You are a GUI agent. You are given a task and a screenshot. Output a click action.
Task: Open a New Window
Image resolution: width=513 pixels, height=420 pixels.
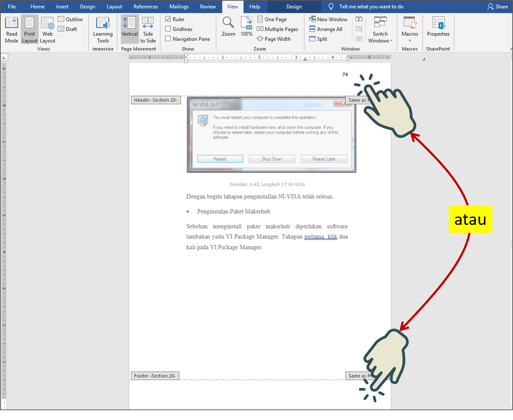tap(328, 19)
